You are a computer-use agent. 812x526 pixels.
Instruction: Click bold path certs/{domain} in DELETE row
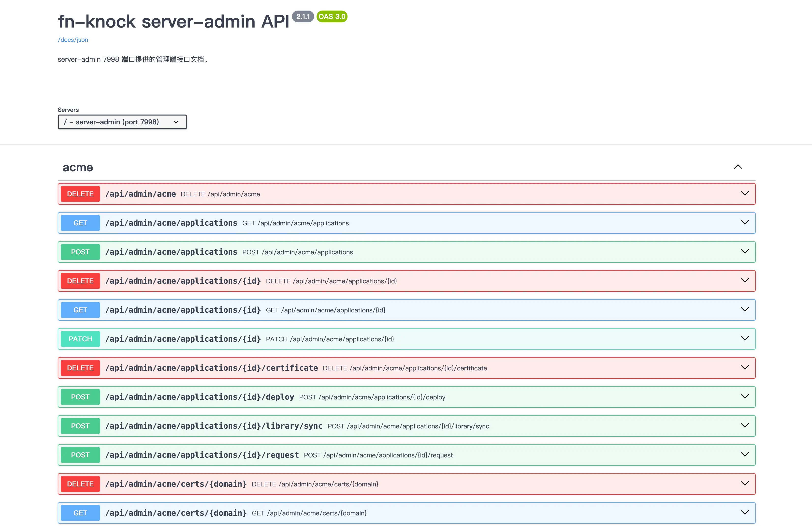tap(176, 484)
